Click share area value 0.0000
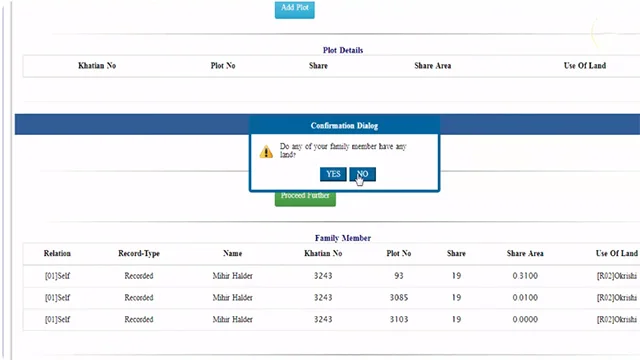The image size is (640, 360). (x=525, y=319)
